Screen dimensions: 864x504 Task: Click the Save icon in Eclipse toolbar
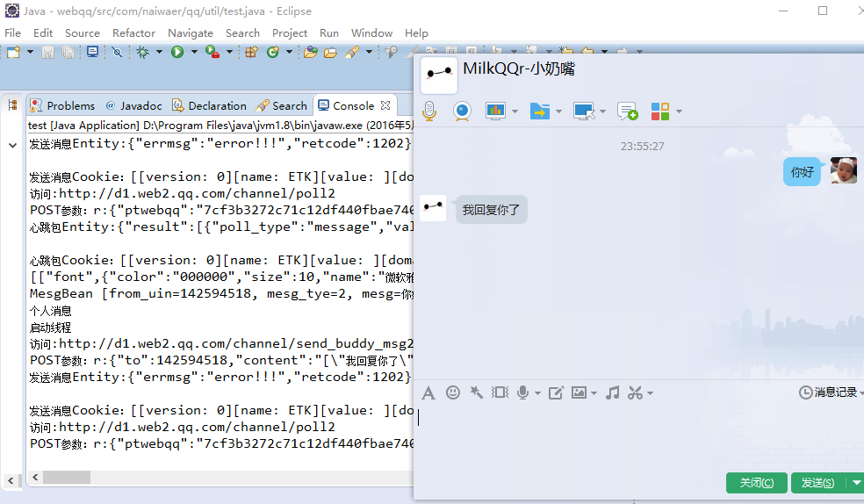pyautogui.click(x=48, y=52)
